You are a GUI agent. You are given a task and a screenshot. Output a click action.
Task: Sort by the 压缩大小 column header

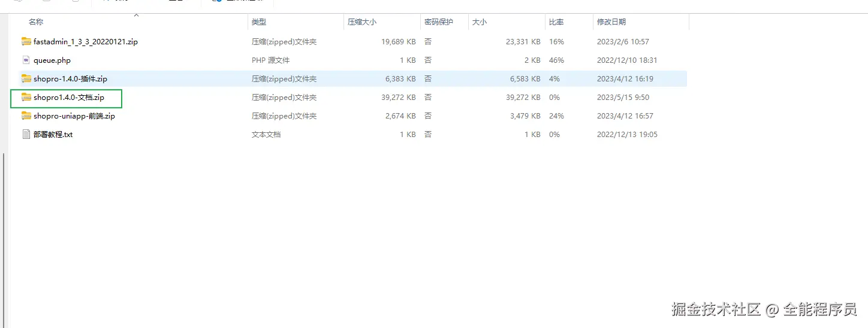coord(362,22)
